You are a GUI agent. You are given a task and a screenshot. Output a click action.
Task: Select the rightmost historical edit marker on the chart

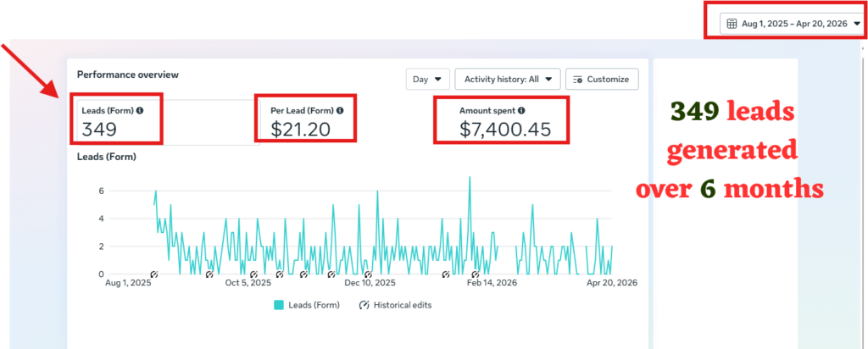475,274
